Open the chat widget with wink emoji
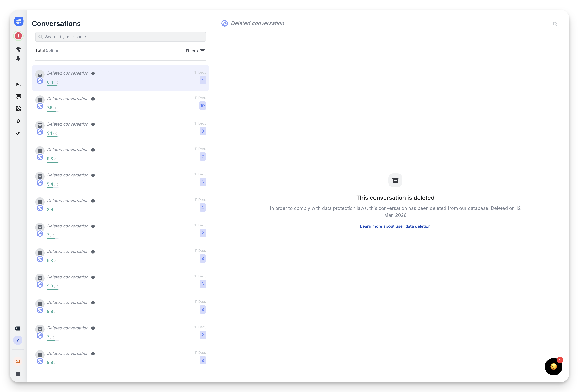579x392 pixels. [553, 367]
